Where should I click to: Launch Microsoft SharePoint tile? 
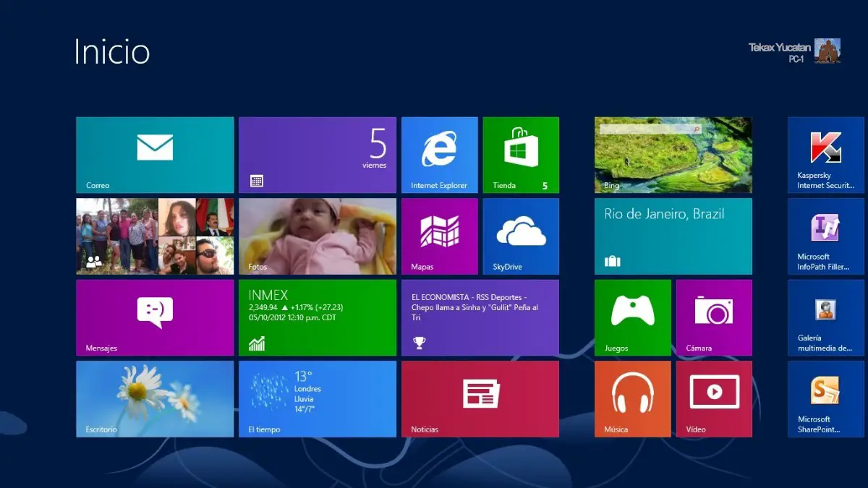point(825,399)
